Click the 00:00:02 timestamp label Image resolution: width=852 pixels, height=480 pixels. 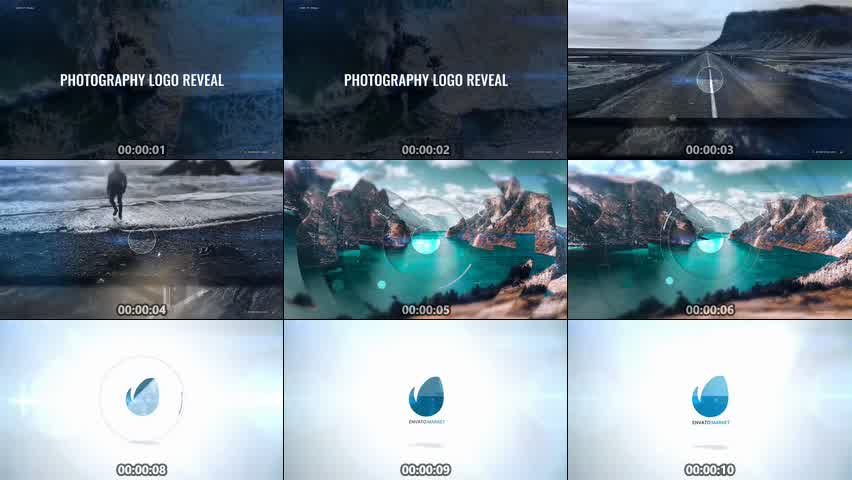425,150
